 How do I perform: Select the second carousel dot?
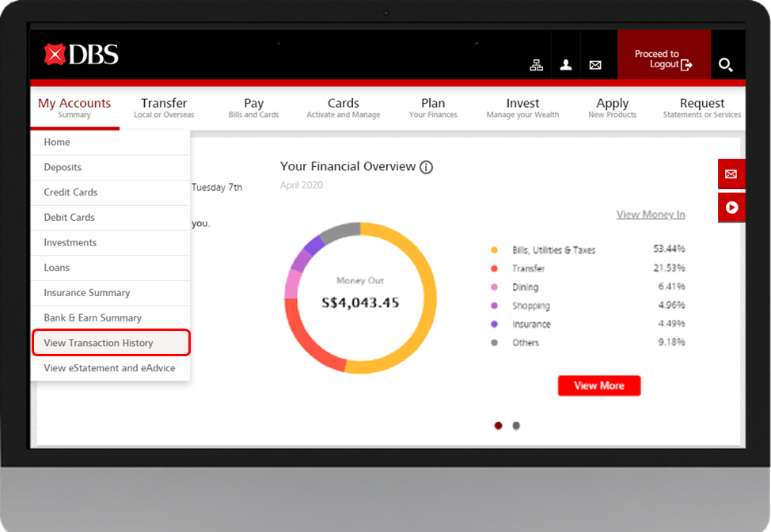[x=516, y=425]
